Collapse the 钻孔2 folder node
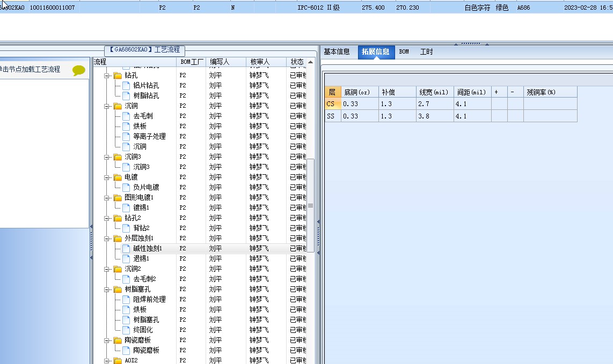Viewport: 613px width, 364px height. [106, 218]
